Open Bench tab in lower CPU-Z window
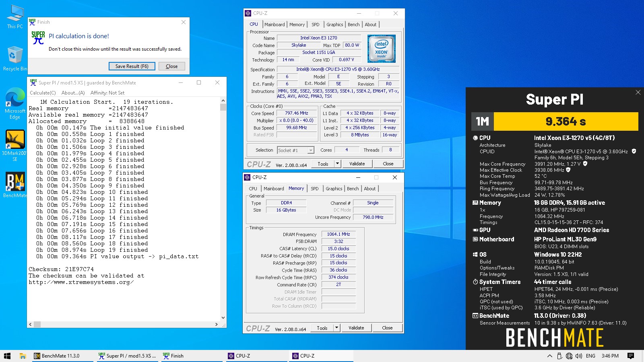644x362 pixels. point(353,189)
